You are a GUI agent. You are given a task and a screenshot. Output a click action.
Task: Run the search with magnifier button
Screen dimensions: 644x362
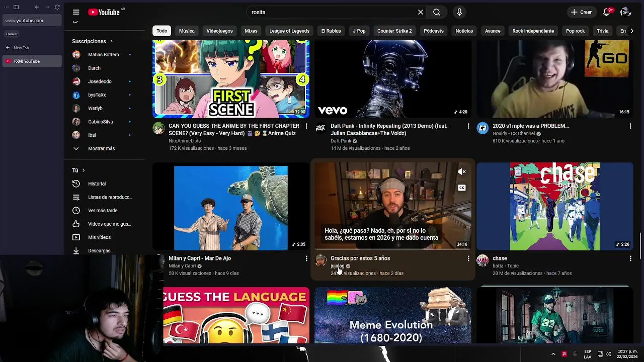tap(437, 12)
